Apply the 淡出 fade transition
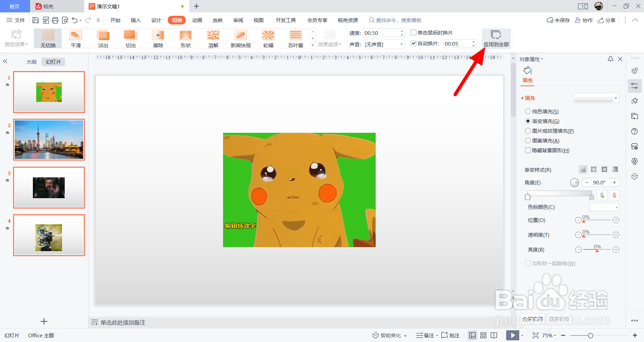 103,39
